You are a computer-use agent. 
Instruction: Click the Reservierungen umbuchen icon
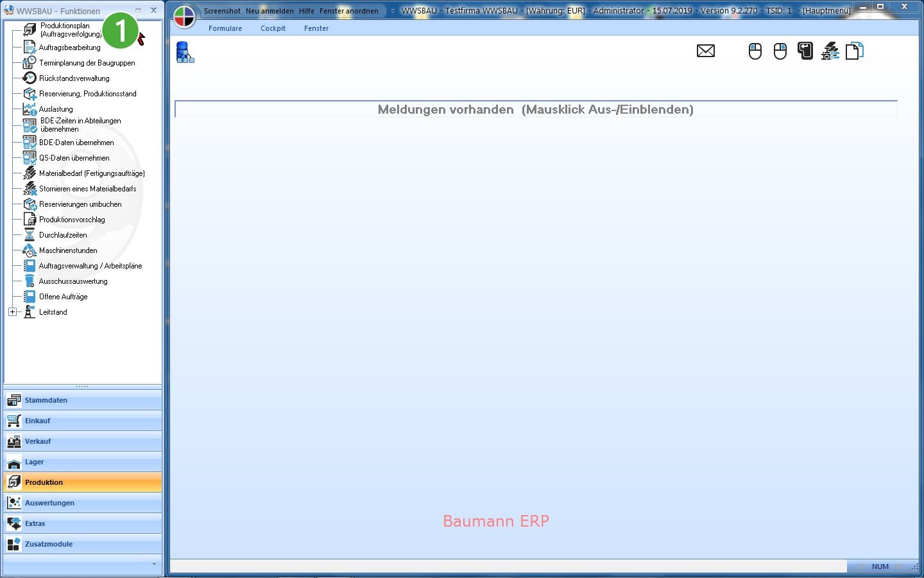coord(30,204)
